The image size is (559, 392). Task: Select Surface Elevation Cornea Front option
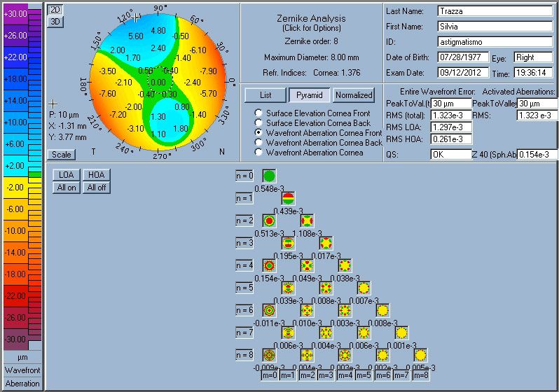[x=259, y=113]
